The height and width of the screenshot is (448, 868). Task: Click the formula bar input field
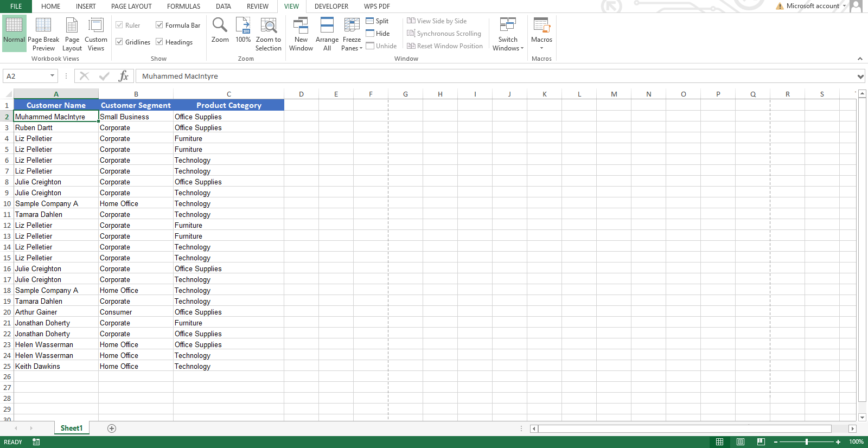click(x=496, y=76)
